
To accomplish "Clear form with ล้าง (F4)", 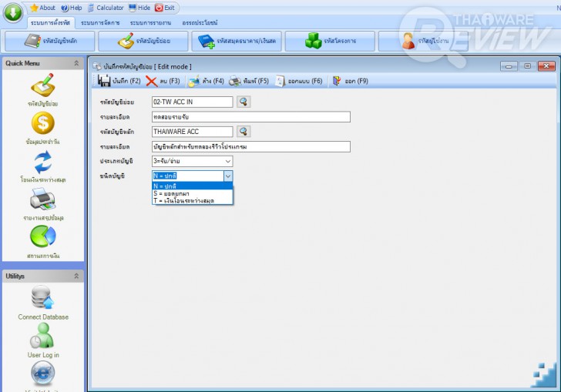I will click(206, 81).
